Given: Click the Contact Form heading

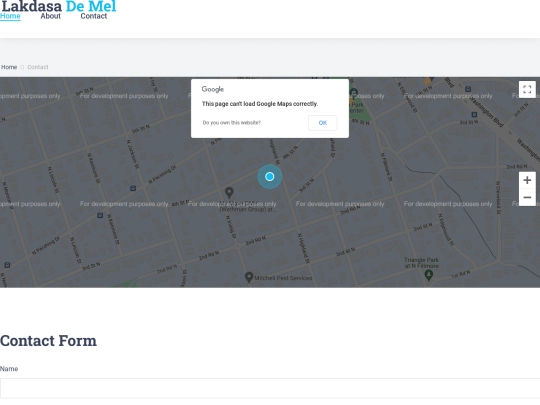Looking at the screenshot, I should [49, 341].
